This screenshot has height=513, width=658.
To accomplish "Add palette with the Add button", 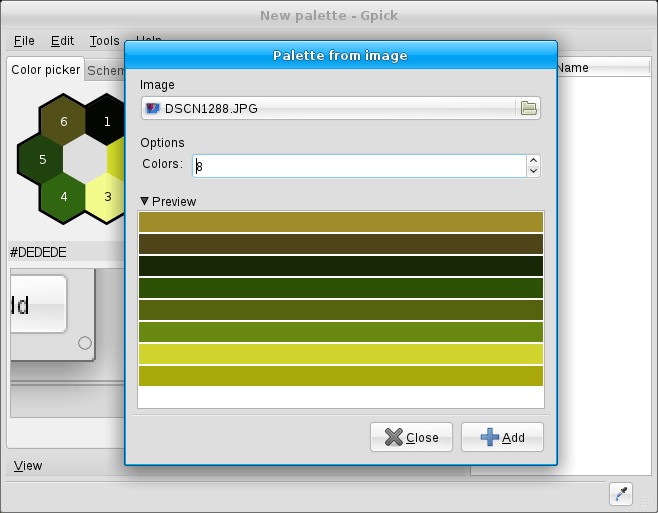I will point(502,437).
